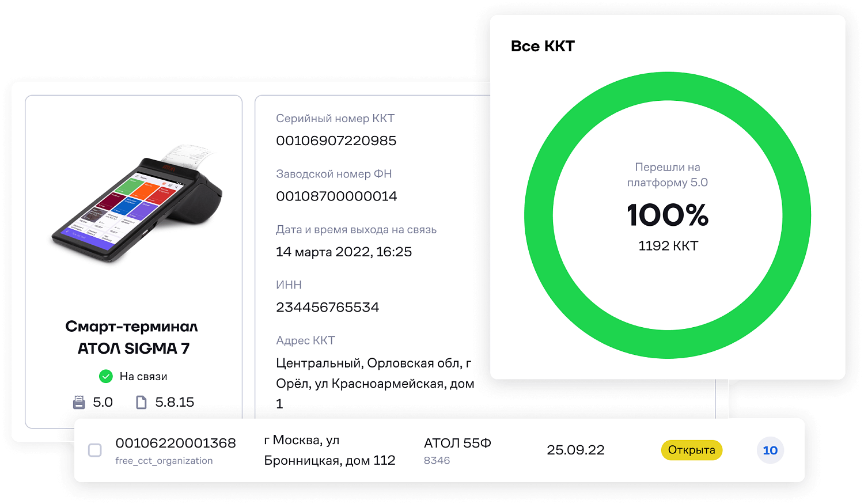864x504 pixels.
Task: Click the green online status check icon
Action: pyautogui.click(x=106, y=377)
